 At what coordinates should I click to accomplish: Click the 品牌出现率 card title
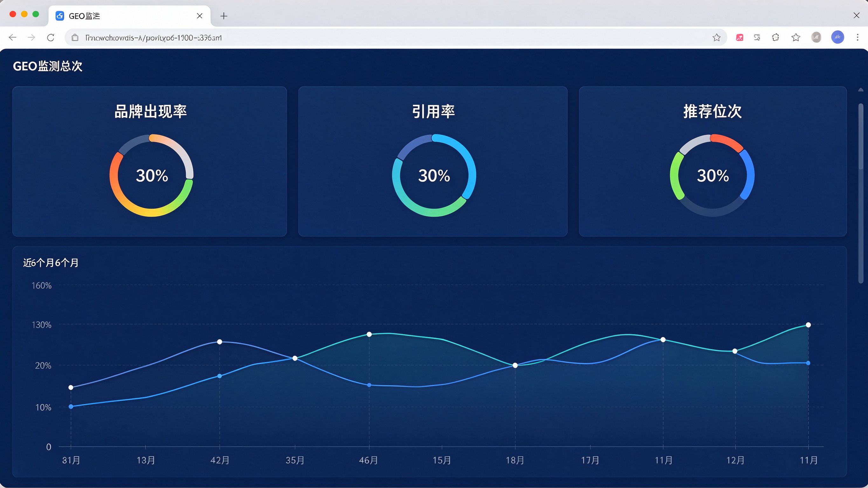(x=151, y=112)
